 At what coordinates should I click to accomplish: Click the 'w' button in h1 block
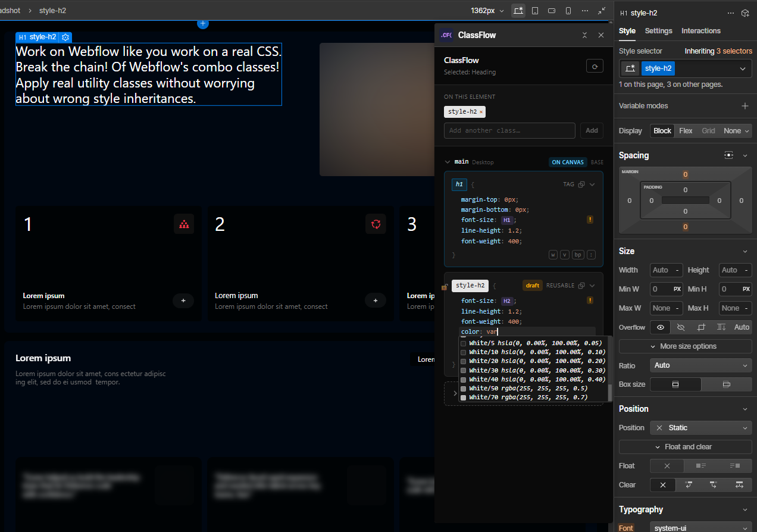(x=553, y=255)
